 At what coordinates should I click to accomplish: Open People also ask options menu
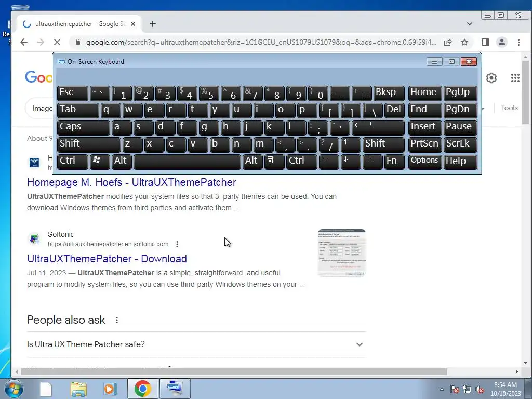pos(117,320)
